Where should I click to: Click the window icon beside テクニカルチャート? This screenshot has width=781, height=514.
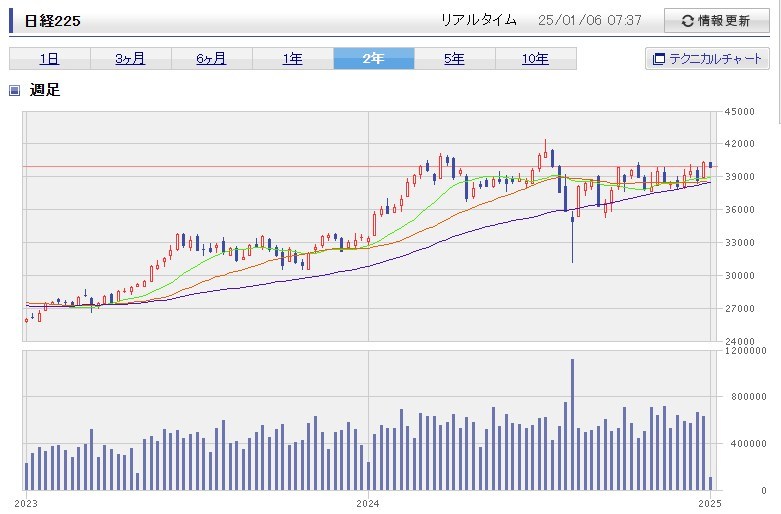pyautogui.click(x=658, y=59)
